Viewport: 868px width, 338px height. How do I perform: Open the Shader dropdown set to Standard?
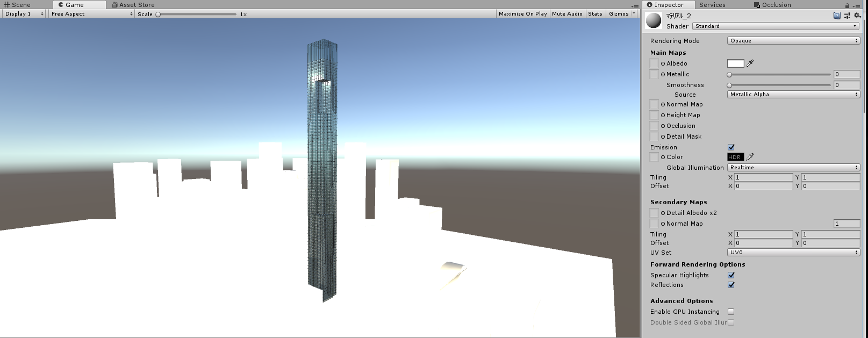[776, 26]
